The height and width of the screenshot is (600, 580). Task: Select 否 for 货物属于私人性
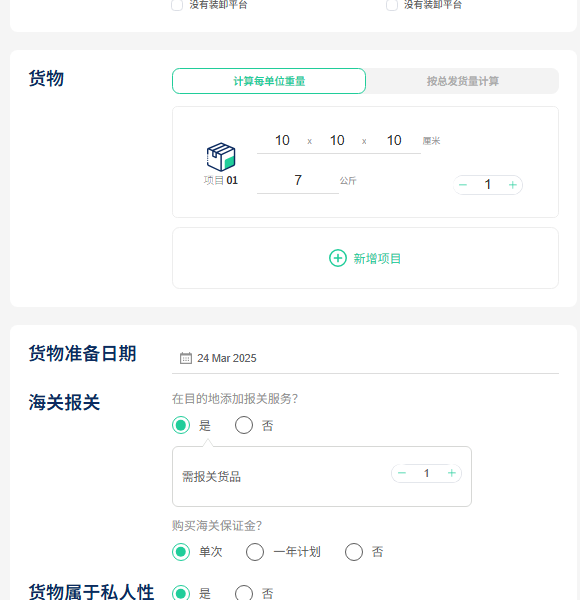(x=244, y=593)
